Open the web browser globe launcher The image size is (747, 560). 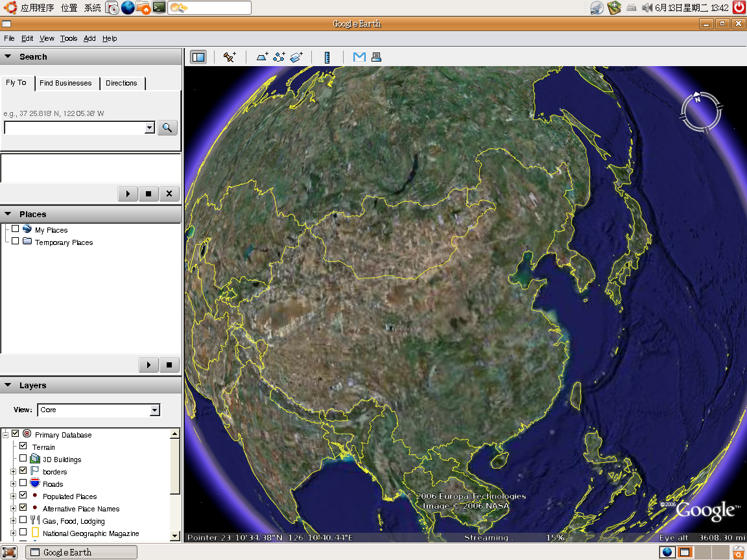click(128, 7)
